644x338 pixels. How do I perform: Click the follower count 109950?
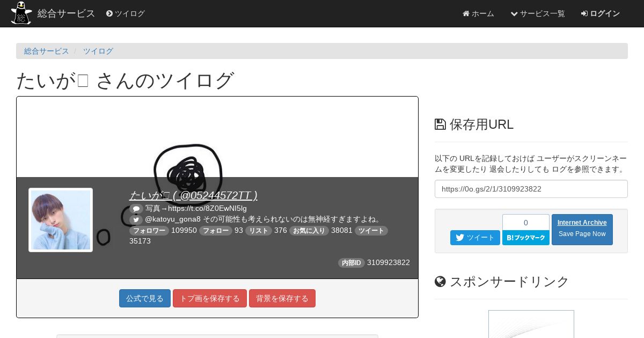pos(184,230)
